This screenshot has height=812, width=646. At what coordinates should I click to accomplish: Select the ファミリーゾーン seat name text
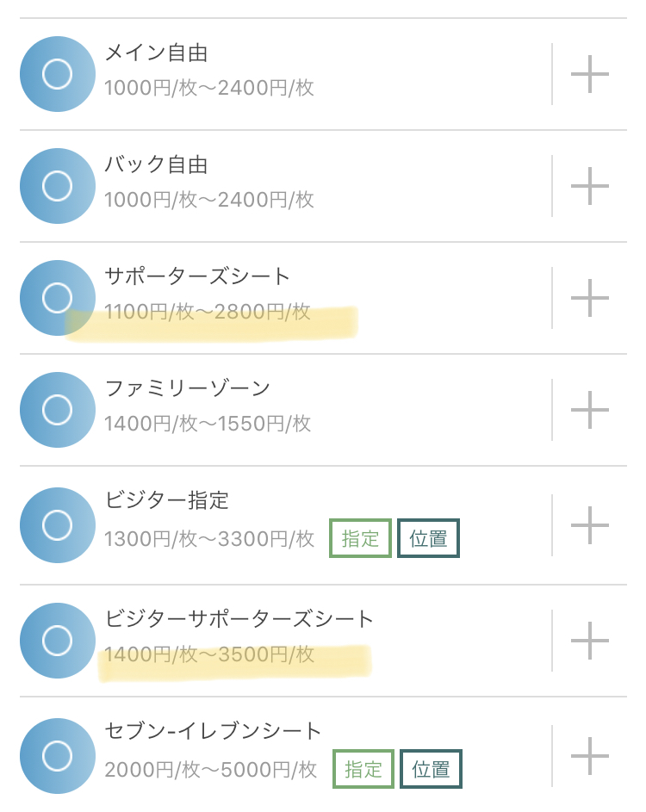point(188,387)
